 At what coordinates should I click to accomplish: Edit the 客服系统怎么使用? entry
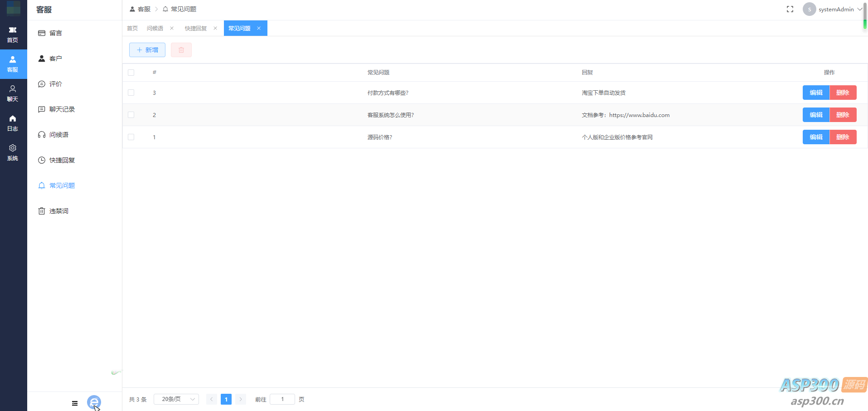click(815, 114)
